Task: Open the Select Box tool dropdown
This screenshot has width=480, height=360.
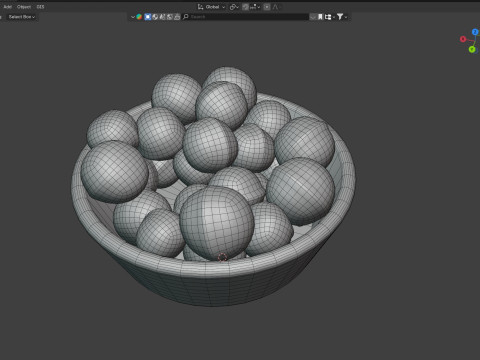Action: click(x=22, y=17)
